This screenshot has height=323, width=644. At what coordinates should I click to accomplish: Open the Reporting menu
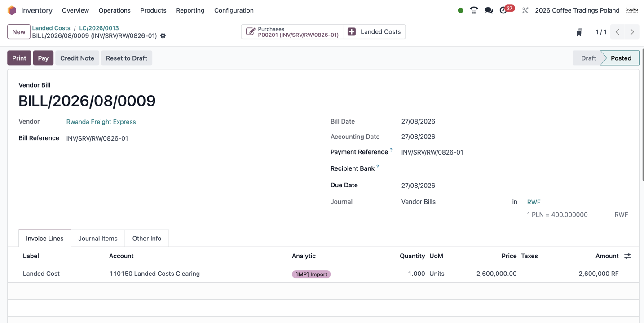tap(190, 10)
